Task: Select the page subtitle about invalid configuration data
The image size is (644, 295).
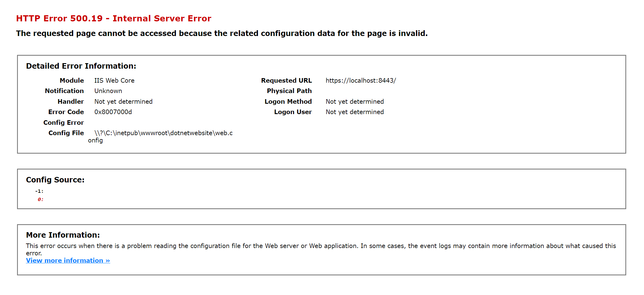Action: point(222,33)
